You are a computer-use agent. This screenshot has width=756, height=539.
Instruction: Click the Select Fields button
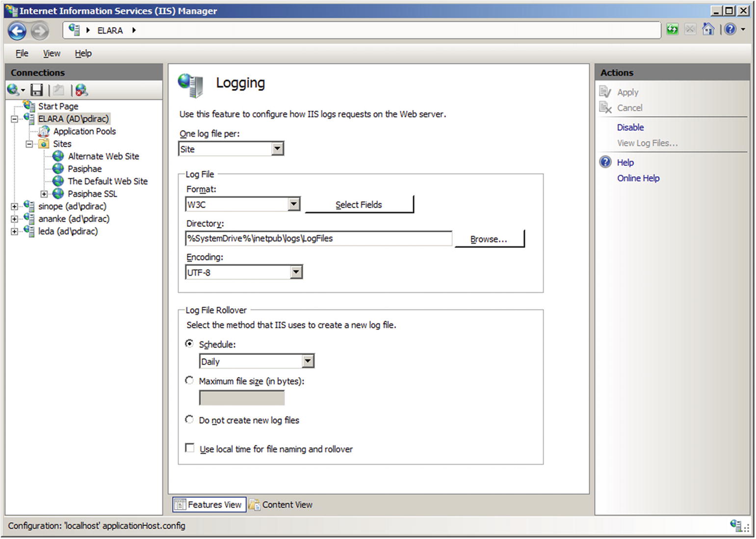(x=359, y=204)
